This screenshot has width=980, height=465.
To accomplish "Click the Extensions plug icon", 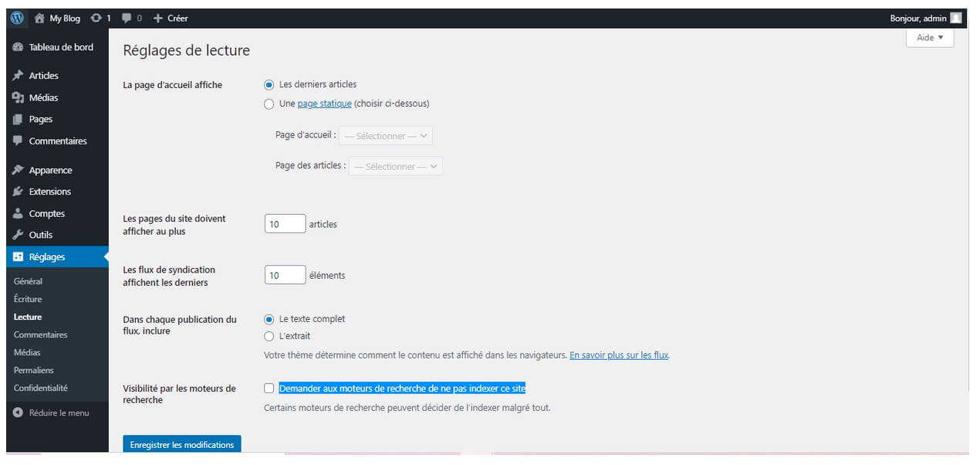I will click(x=18, y=192).
